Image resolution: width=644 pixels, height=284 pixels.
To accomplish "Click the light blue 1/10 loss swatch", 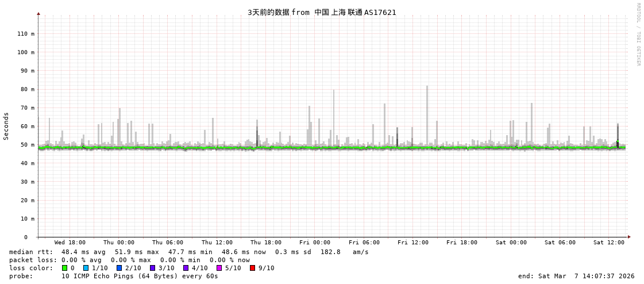I will point(86,268).
